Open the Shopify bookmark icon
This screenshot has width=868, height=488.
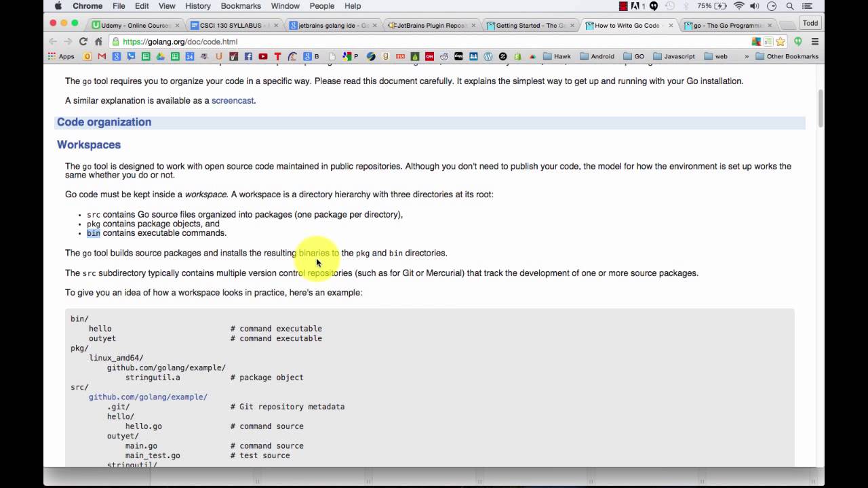pos(517,56)
